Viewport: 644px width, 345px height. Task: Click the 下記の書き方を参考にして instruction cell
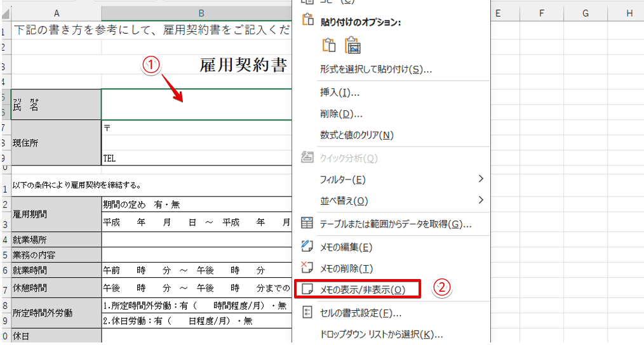click(x=152, y=30)
